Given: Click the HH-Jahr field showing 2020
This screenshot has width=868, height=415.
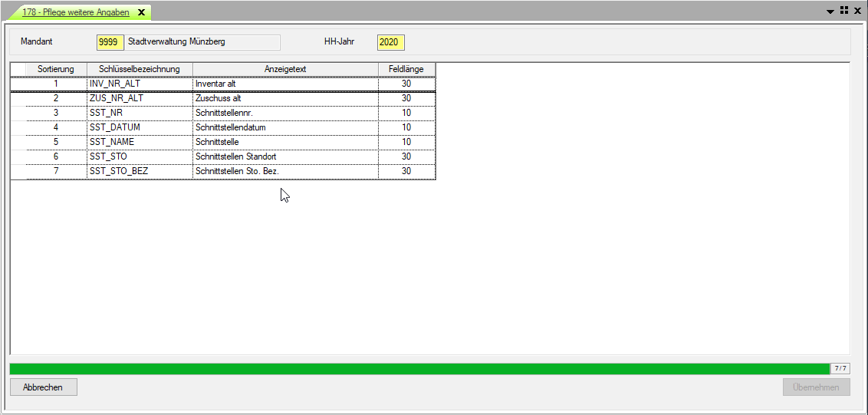Looking at the screenshot, I should (x=390, y=42).
